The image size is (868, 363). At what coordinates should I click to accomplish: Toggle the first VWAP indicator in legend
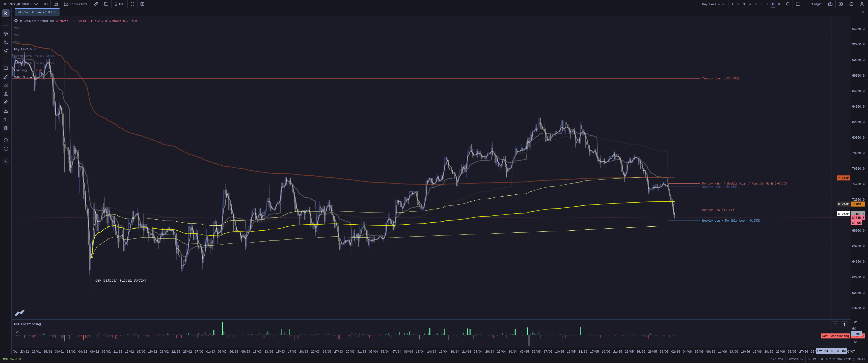pyautogui.click(x=17, y=28)
